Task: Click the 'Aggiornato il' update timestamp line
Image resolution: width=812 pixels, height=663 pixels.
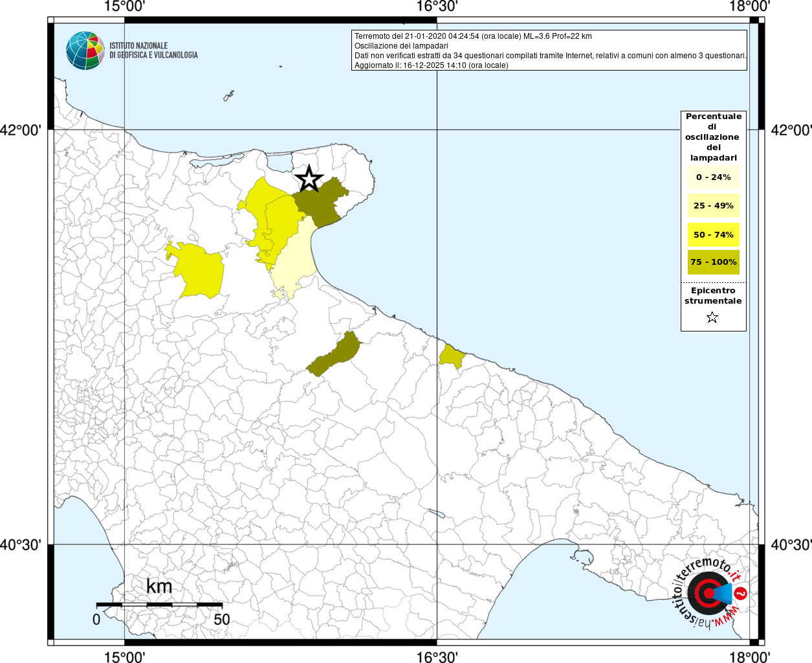Action: point(431,65)
